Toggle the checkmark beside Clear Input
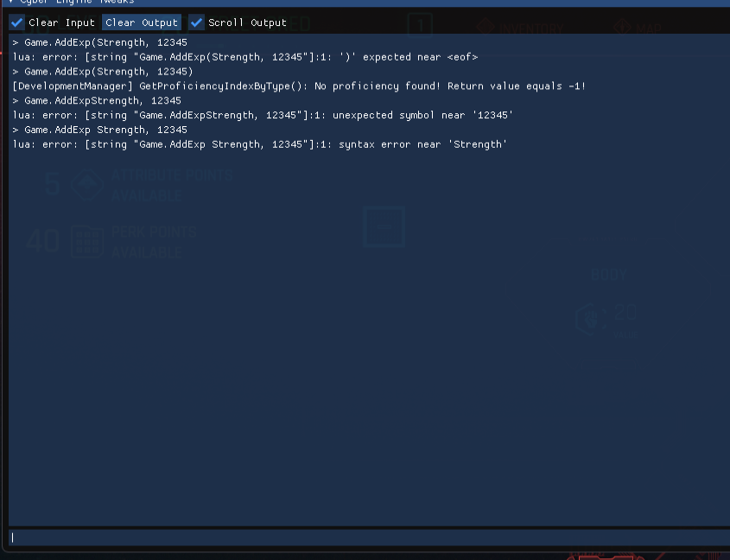 (x=16, y=22)
